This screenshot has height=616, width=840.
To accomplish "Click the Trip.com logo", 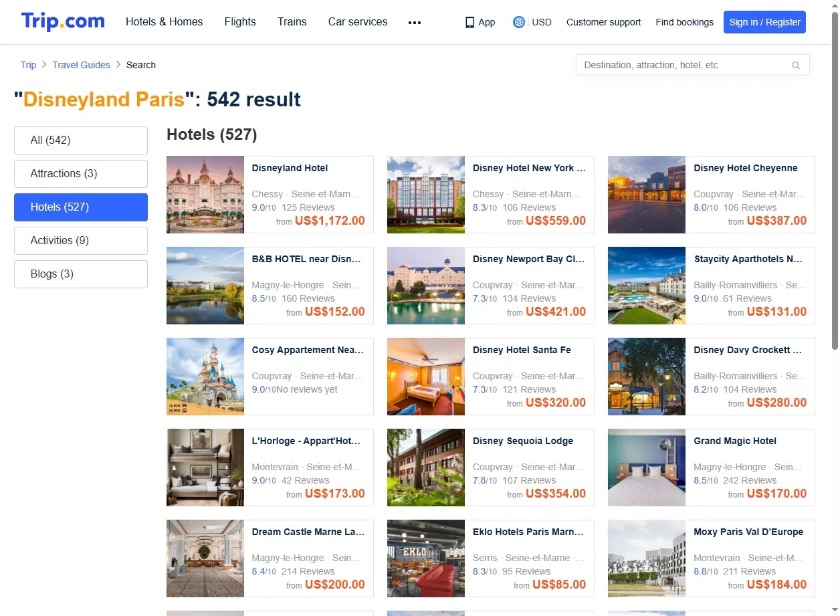I will coord(63,21).
